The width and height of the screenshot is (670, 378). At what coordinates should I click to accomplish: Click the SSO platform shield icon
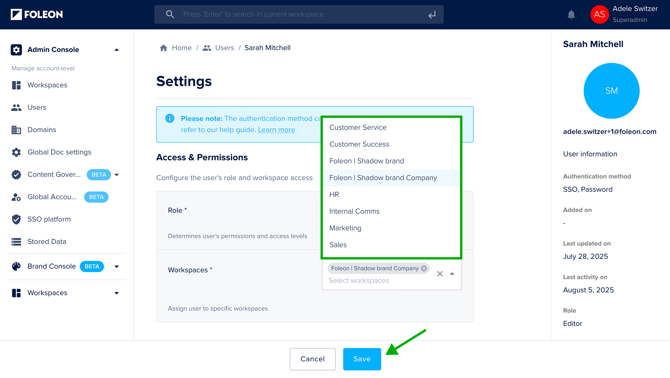pos(16,219)
